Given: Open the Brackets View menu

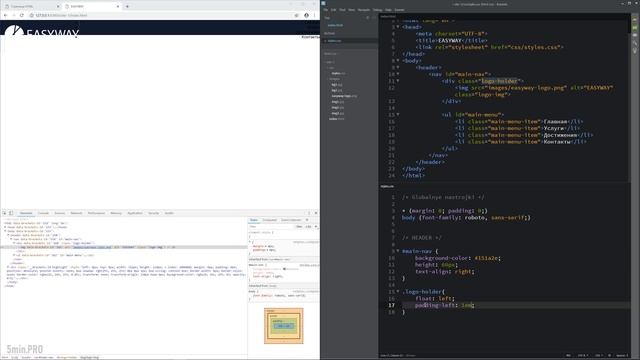Looking at the screenshot, I should coord(351,10).
